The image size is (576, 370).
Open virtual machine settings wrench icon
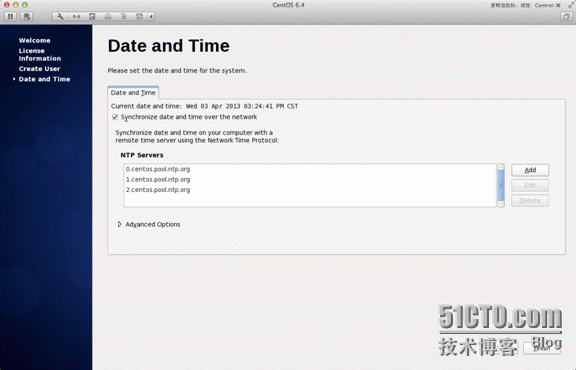[60, 17]
